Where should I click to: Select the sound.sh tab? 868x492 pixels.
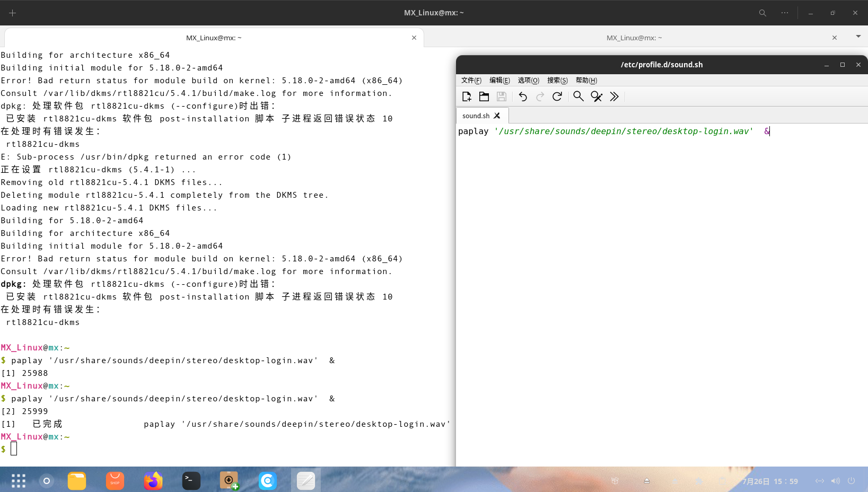point(482,116)
